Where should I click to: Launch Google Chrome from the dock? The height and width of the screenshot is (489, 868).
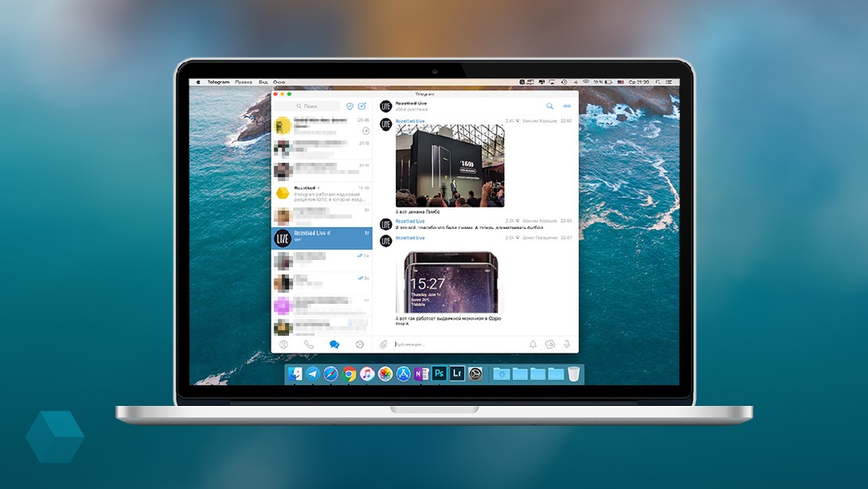click(x=349, y=374)
